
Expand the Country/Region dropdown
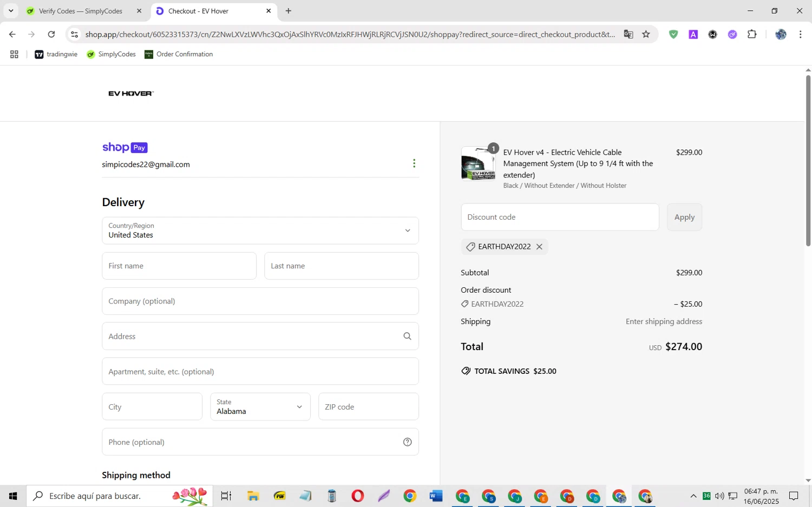click(260, 231)
